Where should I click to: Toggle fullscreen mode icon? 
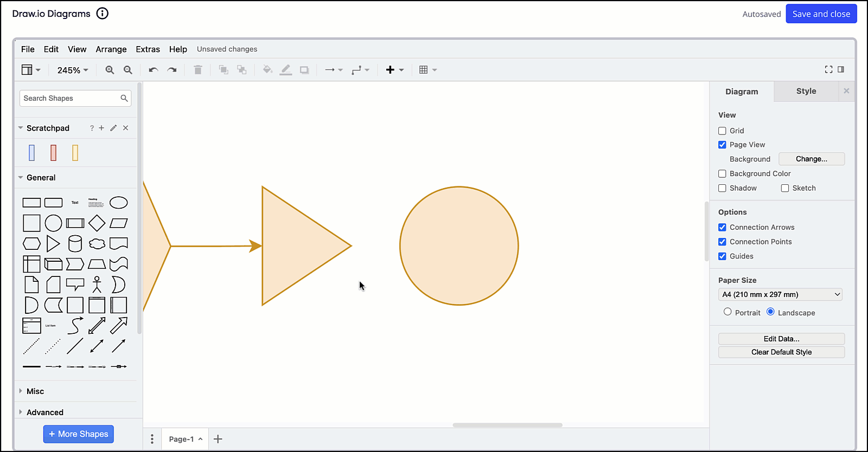828,69
